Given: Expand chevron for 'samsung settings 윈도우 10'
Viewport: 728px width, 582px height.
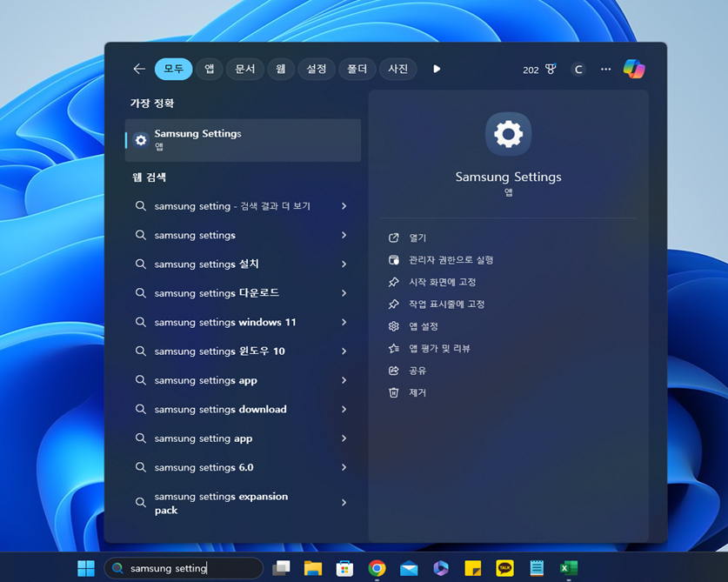Looking at the screenshot, I should coord(344,351).
